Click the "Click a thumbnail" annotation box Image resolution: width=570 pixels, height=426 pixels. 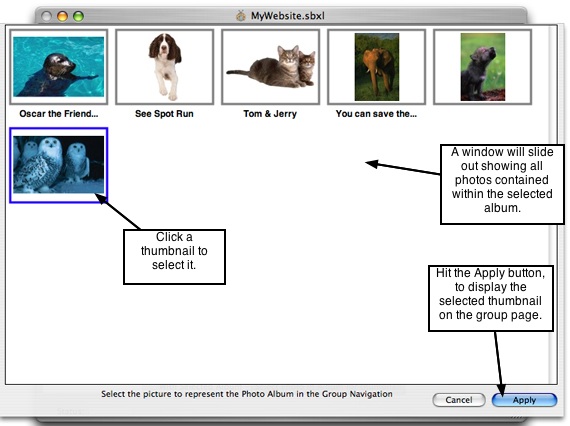174,257
